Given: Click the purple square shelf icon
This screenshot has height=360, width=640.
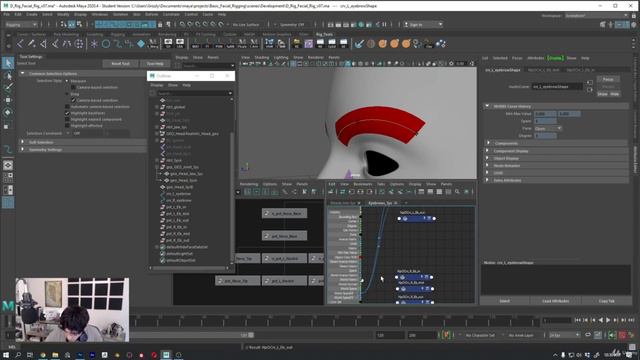Looking at the screenshot, I should point(309,44).
